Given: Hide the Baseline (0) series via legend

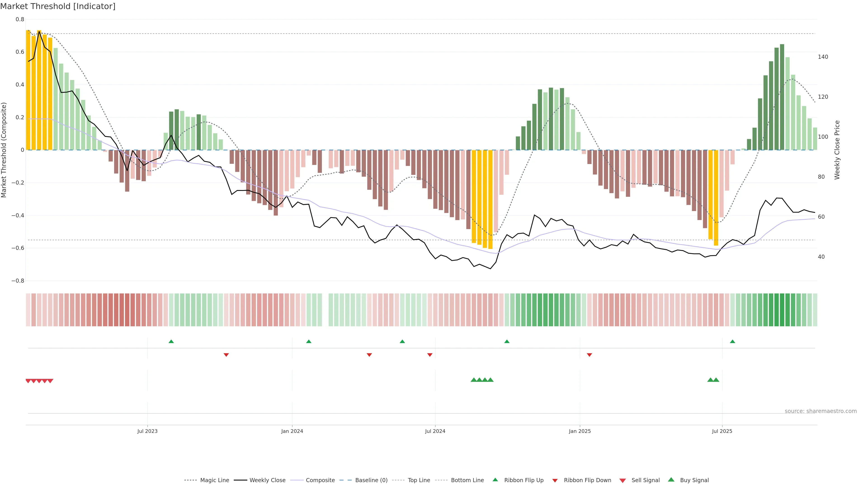Looking at the screenshot, I should pyautogui.click(x=371, y=480).
